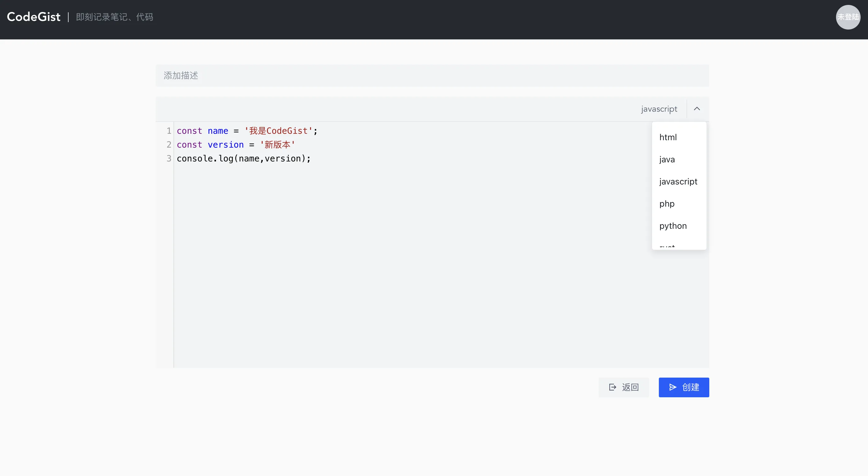Click line number 2 in gutter

[x=169, y=145]
